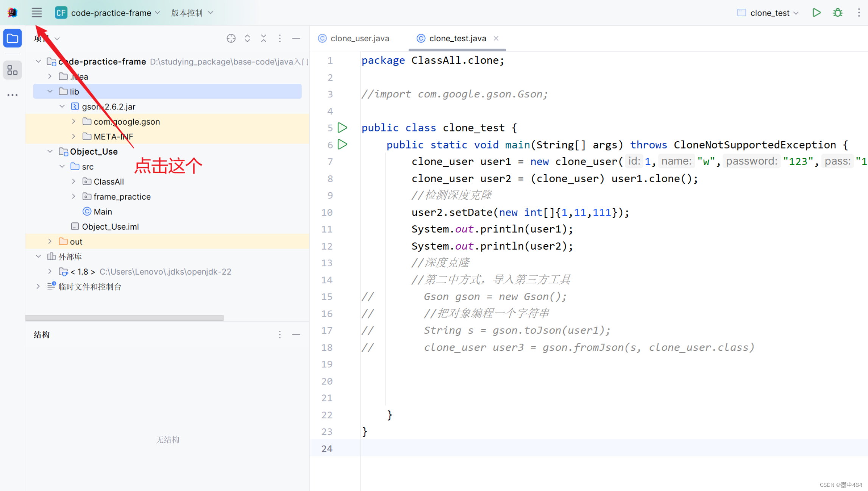The image size is (868, 491).
Task: Select the Main class in tree
Action: (x=102, y=211)
